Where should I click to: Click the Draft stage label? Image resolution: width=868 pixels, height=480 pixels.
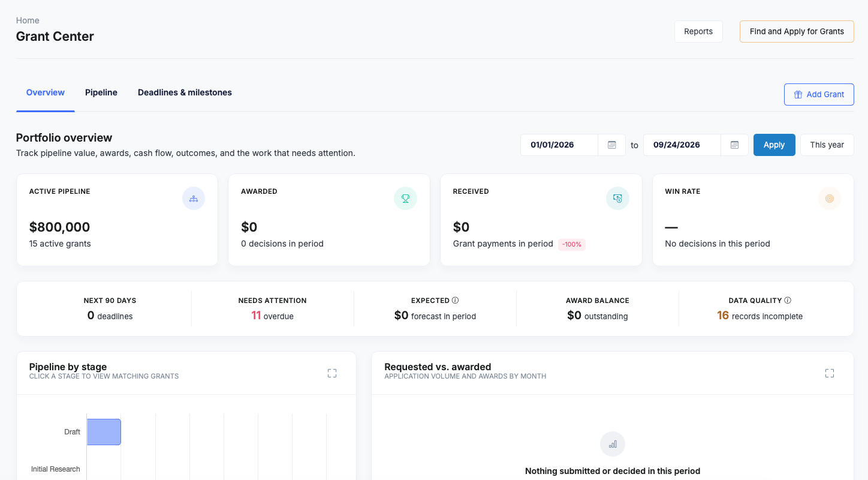click(x=72, y=432)
